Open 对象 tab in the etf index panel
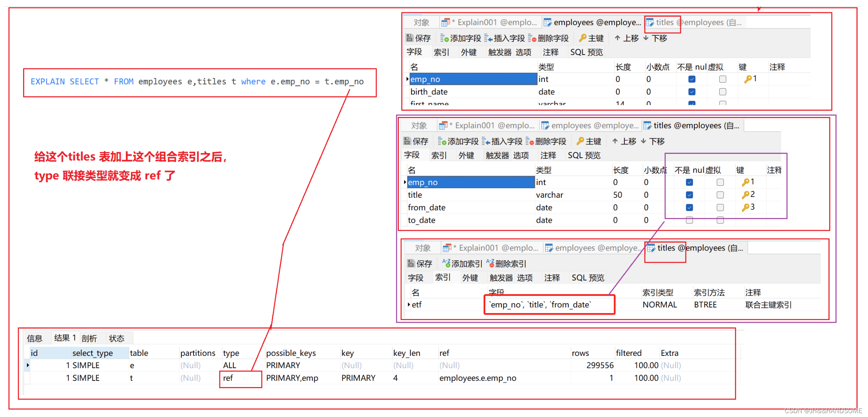 (x=422, y=248)
